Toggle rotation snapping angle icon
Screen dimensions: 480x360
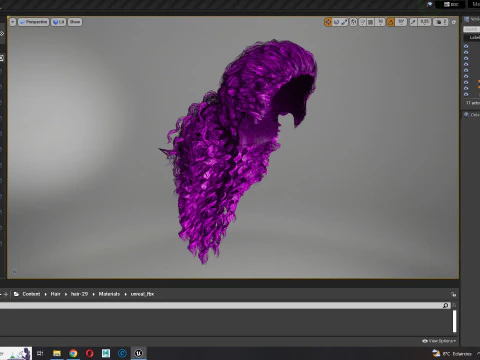(x=390, y=22)
